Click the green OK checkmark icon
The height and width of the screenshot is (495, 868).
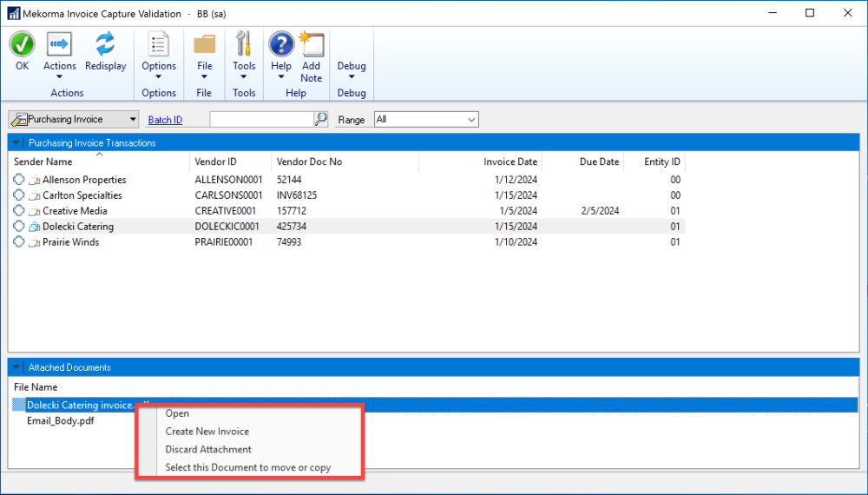[x=23, y=44]
